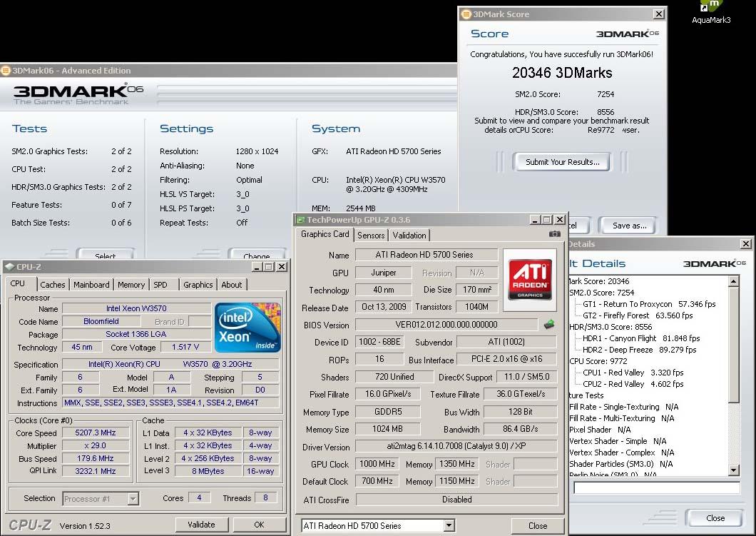Select the CPU tab in CPU-Z
The width and height of the screenshot is (756, 536).
click(18, 283)
